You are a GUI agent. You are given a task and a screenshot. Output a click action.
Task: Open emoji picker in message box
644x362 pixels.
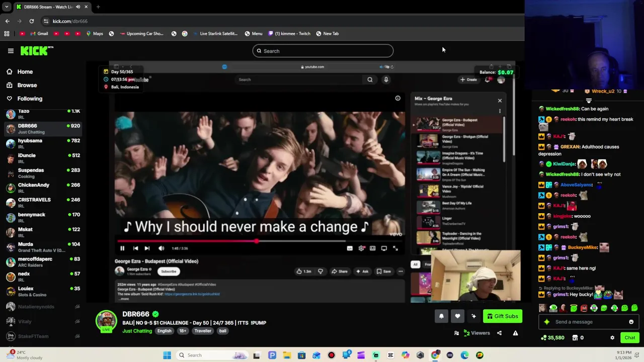pyautogui.click(x=631, y=322)
